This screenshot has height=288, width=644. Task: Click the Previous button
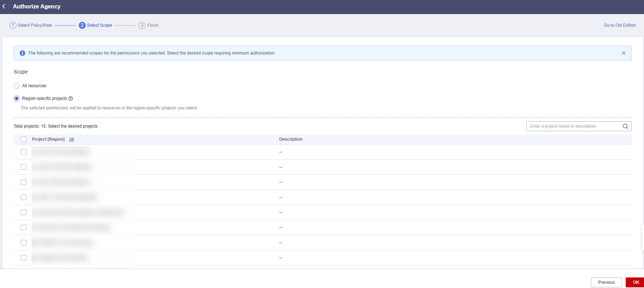coord(606,282)
